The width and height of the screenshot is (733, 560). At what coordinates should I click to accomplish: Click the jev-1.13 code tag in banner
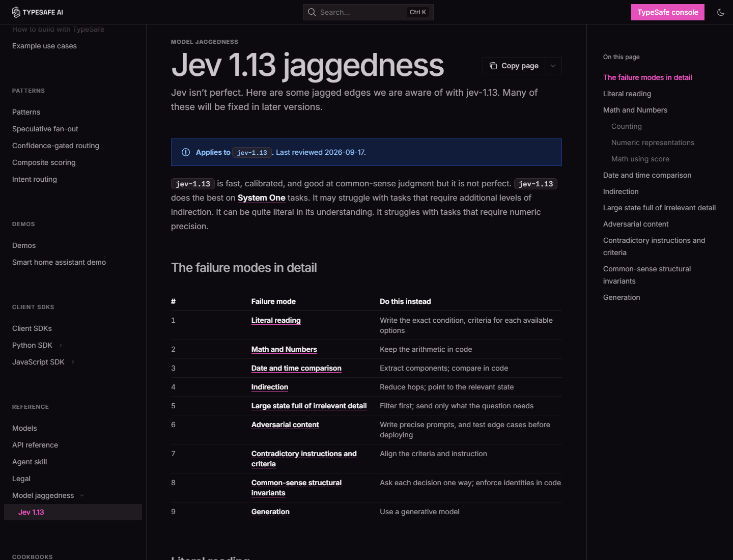click(252, 152)
